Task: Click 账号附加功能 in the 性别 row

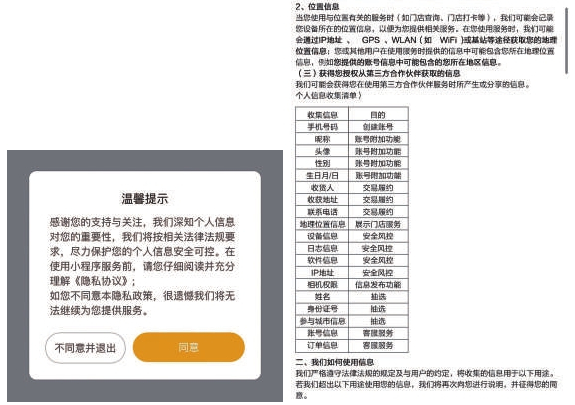Action: (378, 163)
